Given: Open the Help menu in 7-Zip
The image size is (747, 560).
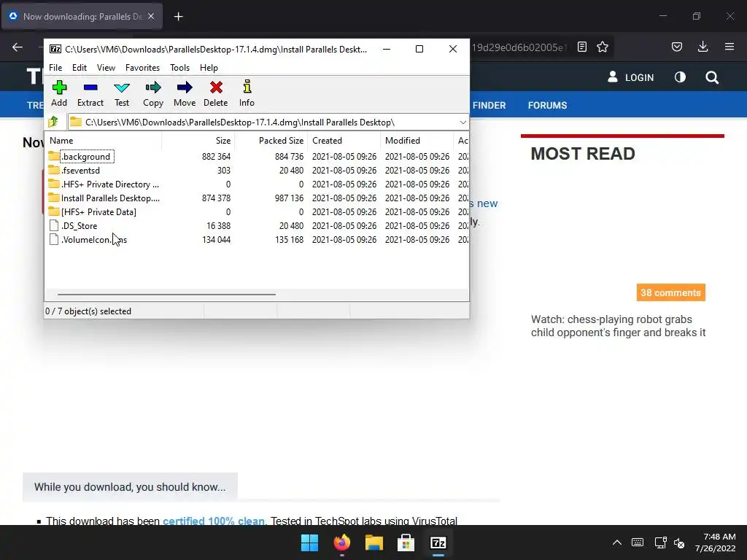Looking at the screenshot, I should (x=209, y=68).
